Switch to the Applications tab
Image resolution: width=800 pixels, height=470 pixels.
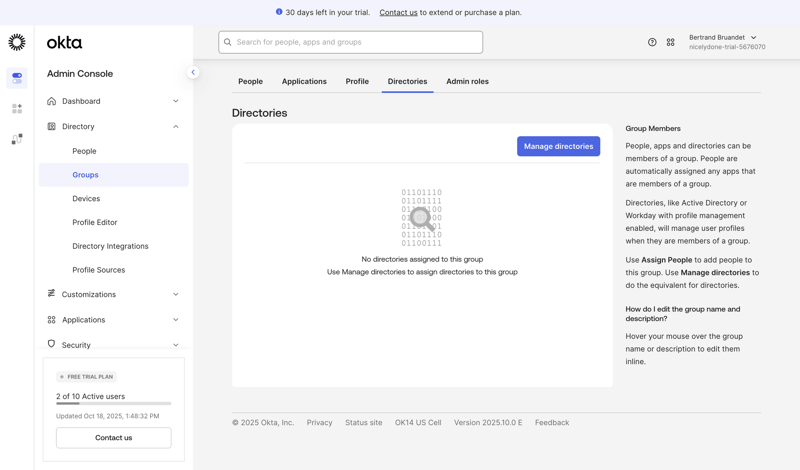click(x=304, y=82)
